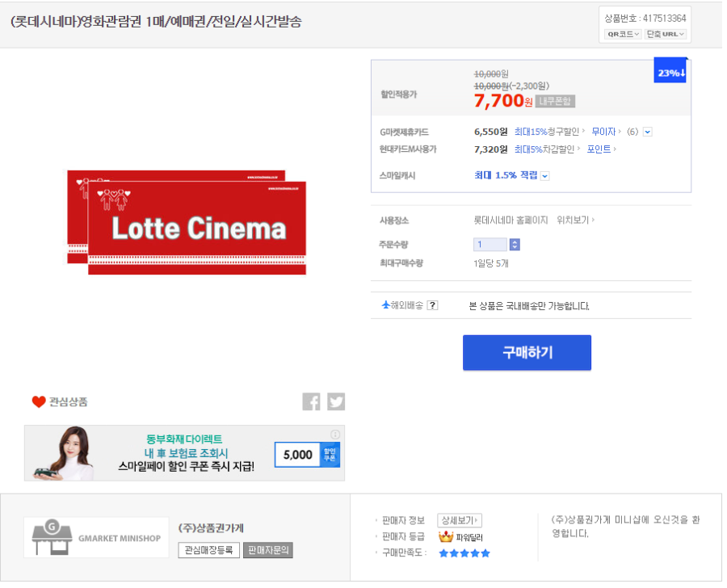Viewport: 727px width, 588px height.
Task: Click the 관심상품 text link
Action: coord(68,401)
